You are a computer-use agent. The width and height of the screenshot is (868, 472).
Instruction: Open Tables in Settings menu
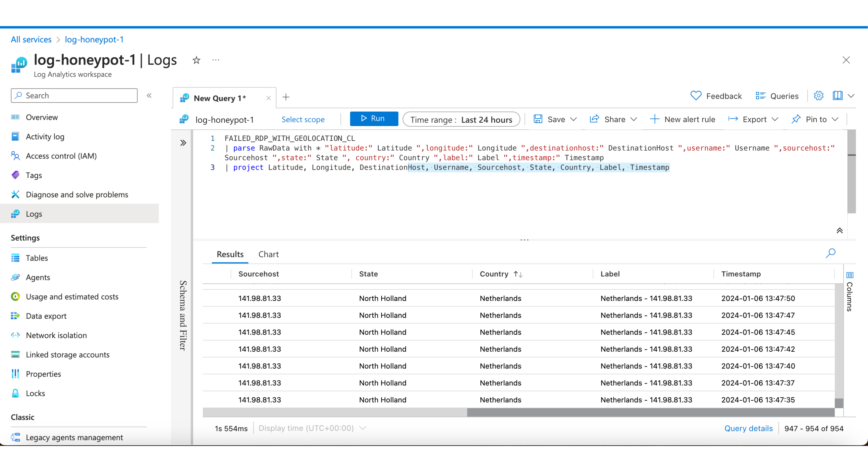(x=37, y=258)
